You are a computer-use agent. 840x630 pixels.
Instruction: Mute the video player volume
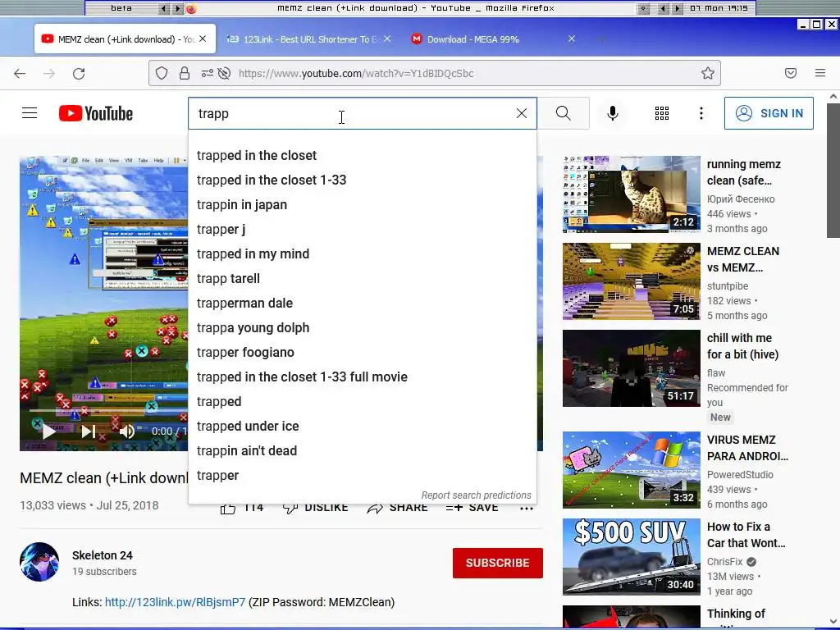coord(127,431)
